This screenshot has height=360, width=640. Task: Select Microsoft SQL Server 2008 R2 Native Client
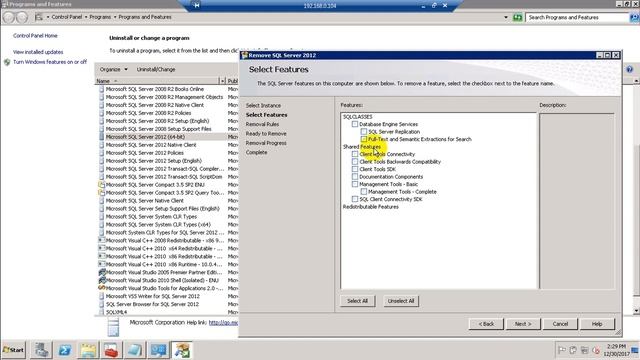point(155,105)
